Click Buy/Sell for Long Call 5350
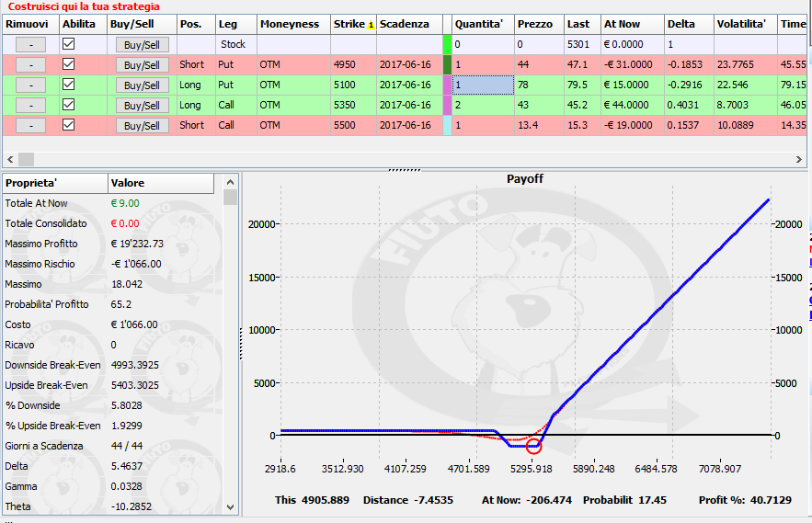 (142, 105)
